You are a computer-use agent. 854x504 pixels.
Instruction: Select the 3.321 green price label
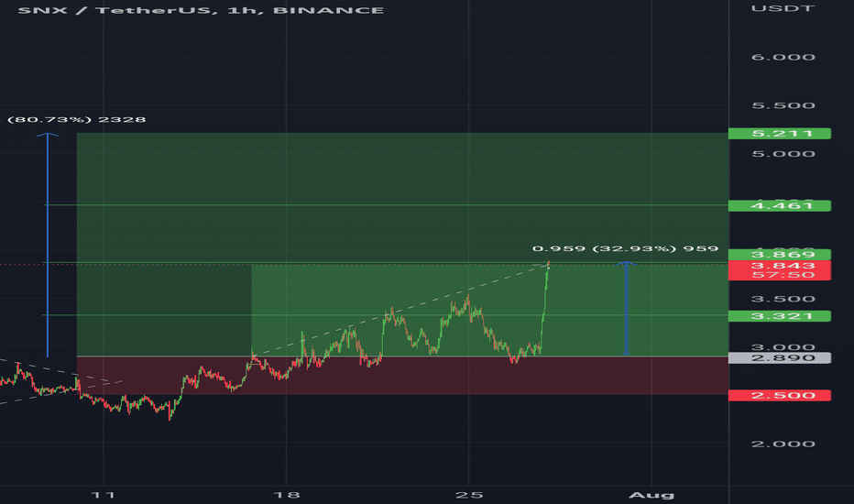pos(780,316)
